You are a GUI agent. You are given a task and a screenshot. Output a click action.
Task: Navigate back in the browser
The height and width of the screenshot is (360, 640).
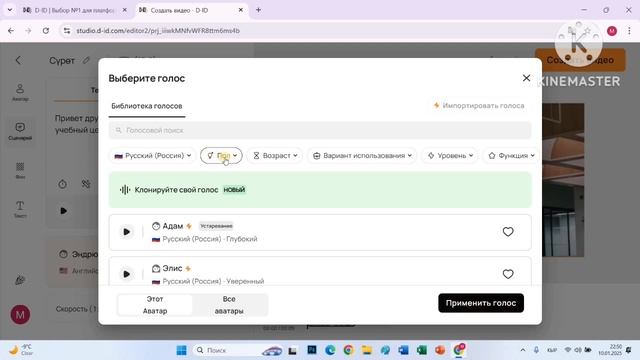click(11, 31)
